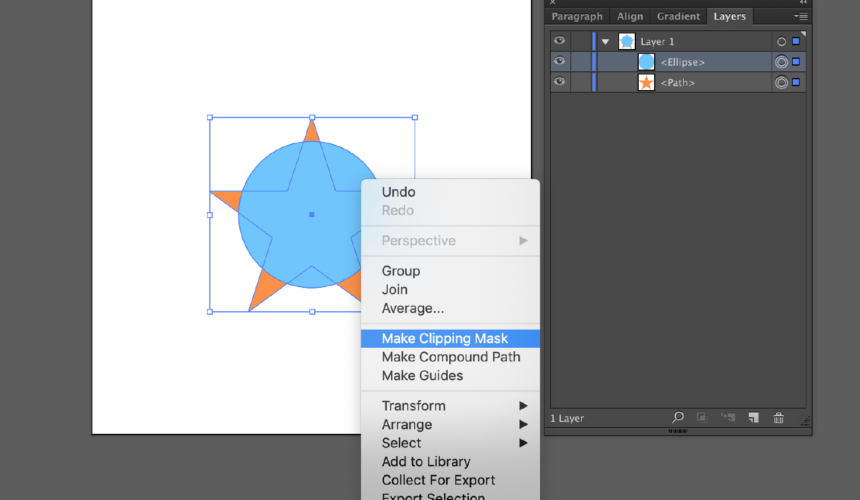Image resolution: width=860 pixels, height=500 pixels.
Task: Click the Delete Selection trash icon
Action: pyautogui.click(x=778, y=418)
